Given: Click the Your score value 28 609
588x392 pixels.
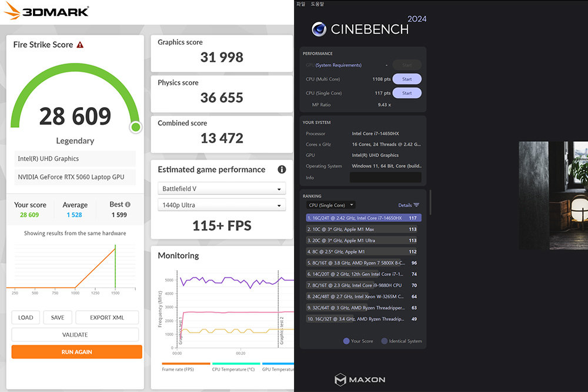Looking at the screenshot, I should (x=29, y=215).
